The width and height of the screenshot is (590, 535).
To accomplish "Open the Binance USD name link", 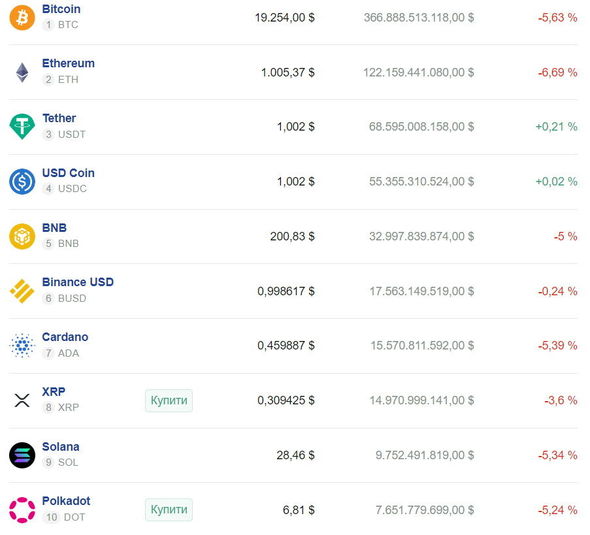I will 78,282.
